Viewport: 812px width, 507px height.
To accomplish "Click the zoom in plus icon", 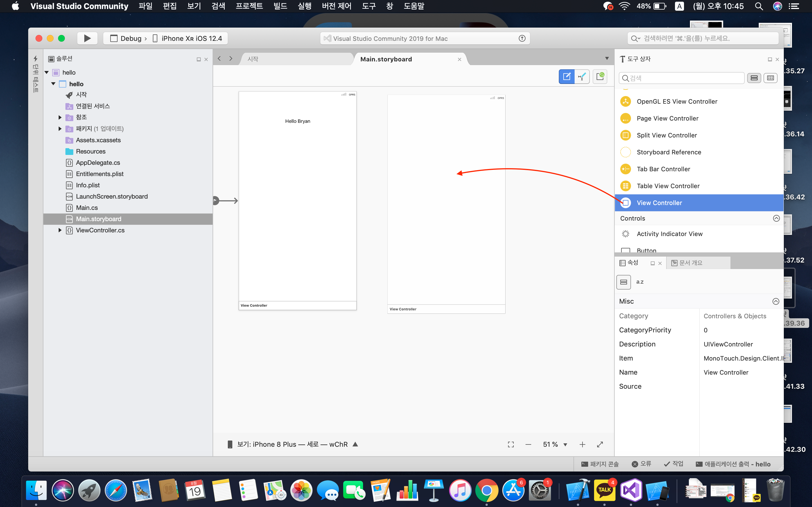I will 582,444.
